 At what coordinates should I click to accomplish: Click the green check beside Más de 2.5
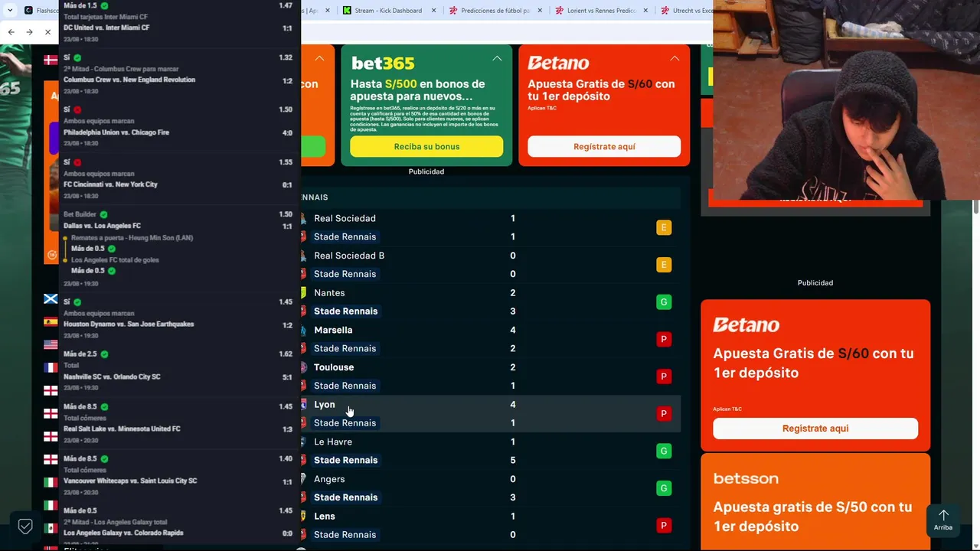click(104, 354)
